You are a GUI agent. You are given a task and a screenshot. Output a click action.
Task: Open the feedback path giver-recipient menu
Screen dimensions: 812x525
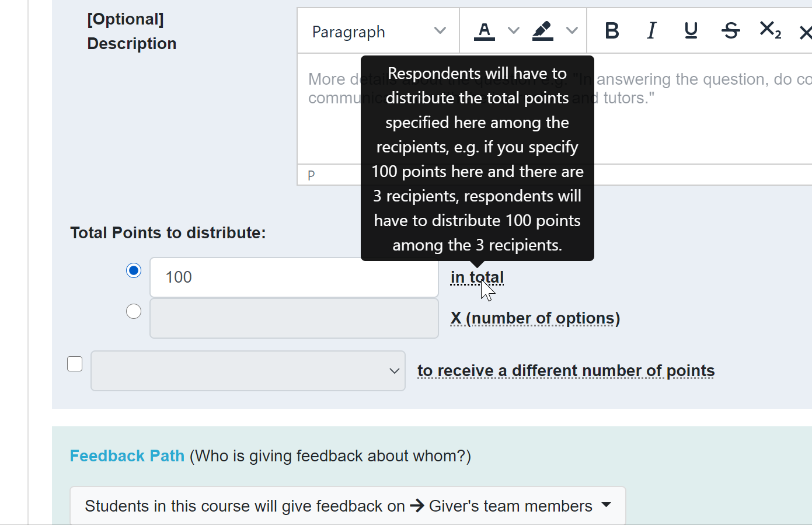(x=348, y=506)
